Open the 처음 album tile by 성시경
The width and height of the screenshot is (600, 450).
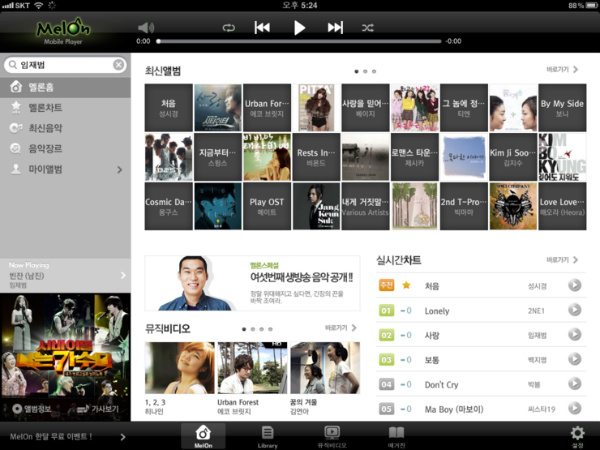click(x=168, y=108)
